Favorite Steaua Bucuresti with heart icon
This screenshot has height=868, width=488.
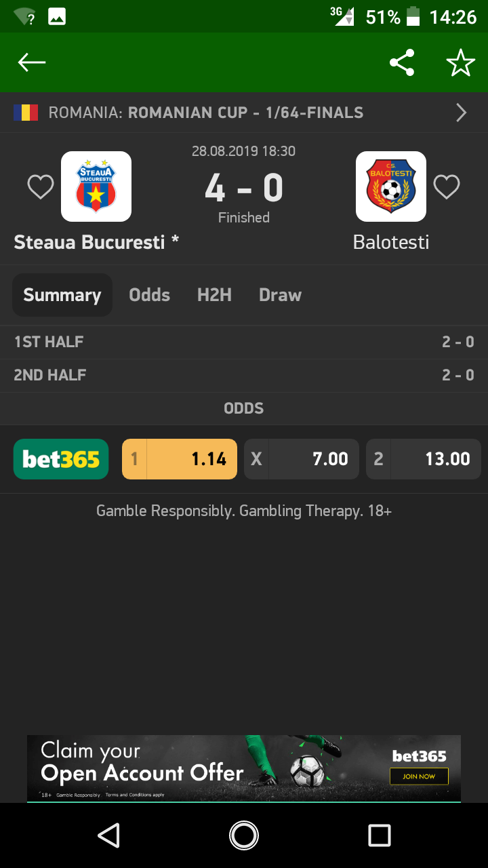click(41, 187)
